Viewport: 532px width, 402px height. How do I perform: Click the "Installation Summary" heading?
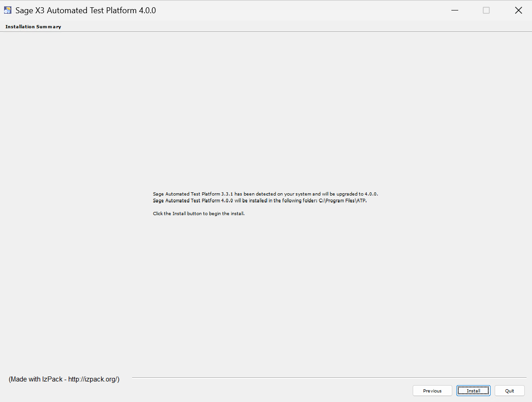click(x=33, y=26)
